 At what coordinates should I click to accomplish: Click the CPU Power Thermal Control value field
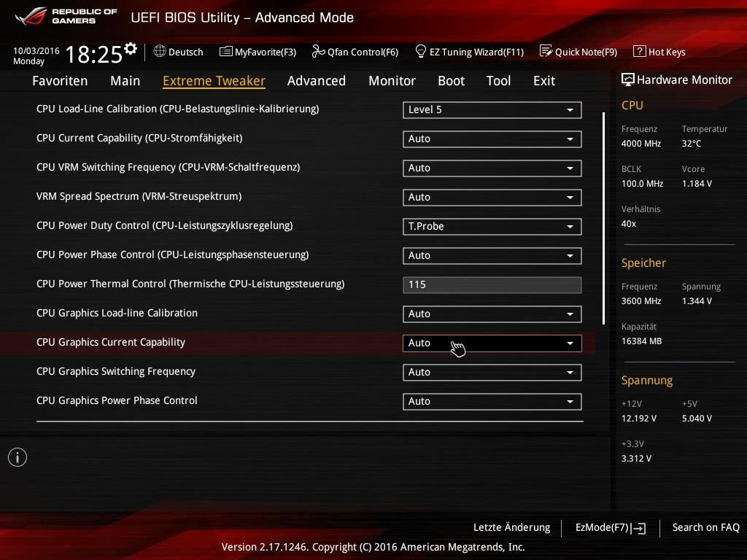pos(492,285)
